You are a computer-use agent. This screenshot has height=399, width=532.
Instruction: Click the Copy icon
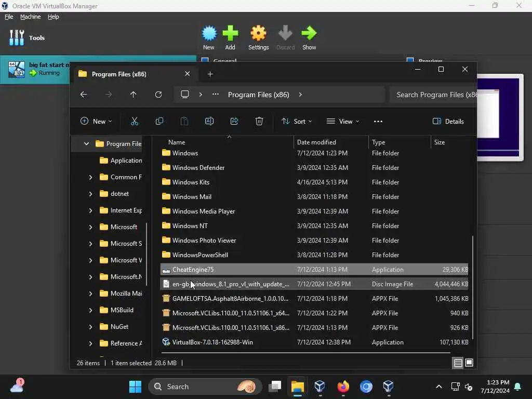pyautogui.click(x=159, y=121)
